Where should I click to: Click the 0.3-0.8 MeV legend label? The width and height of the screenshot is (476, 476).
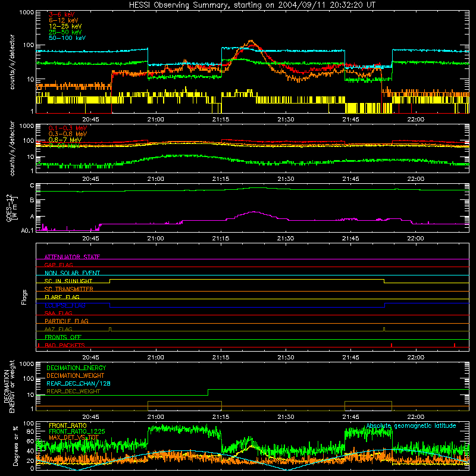pyautogui.click(x=68, y=134)
